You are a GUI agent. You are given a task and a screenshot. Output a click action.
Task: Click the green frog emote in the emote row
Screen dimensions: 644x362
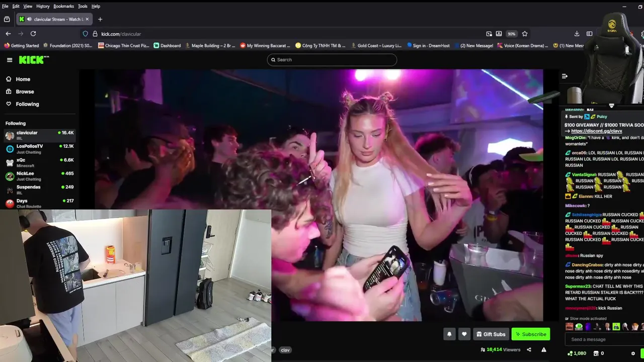(579, 326)
